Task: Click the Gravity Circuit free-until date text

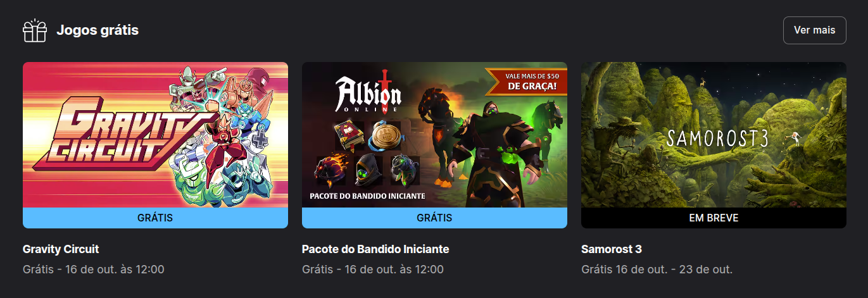Action: [x=94, y=270]
